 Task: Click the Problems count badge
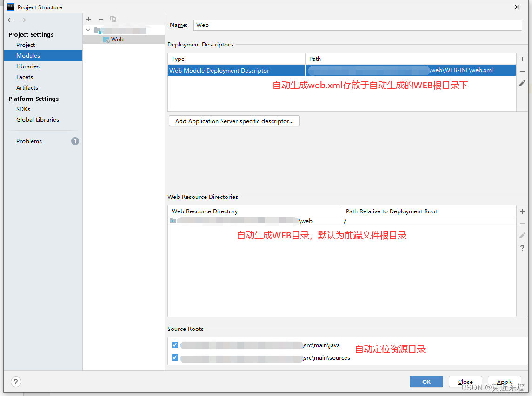75,141
